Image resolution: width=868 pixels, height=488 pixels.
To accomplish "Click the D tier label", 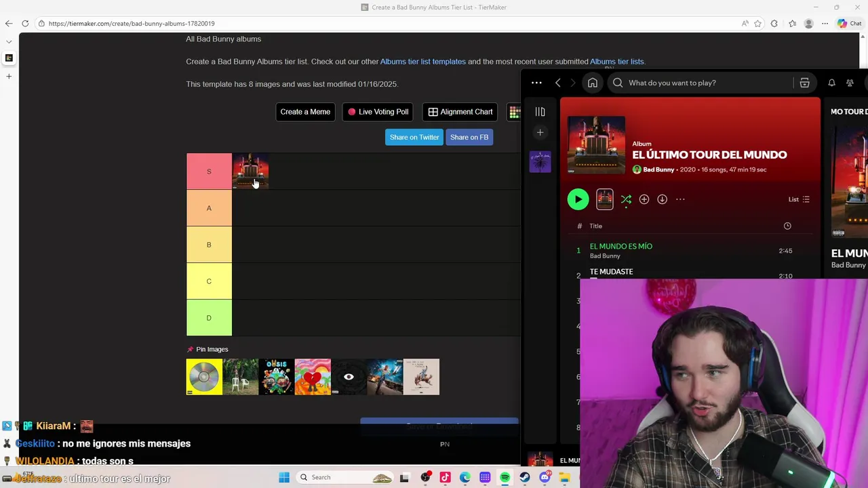I will pyautogui.click(x=209, y=318).
